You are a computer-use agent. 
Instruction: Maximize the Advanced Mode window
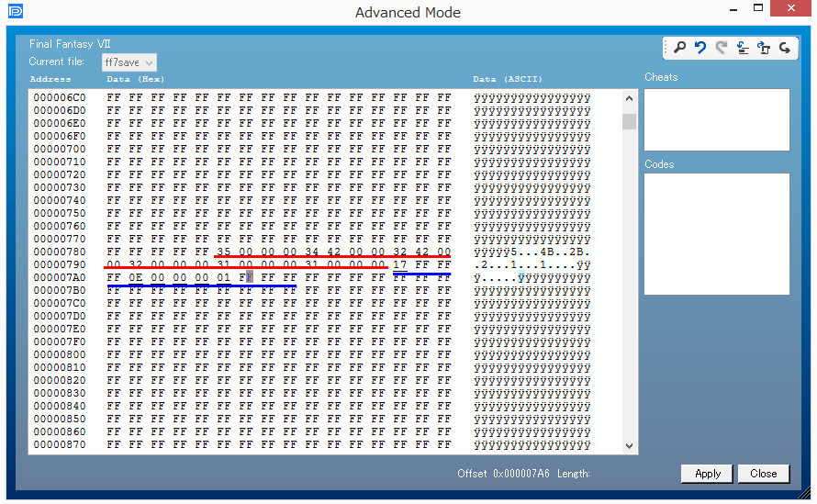click(x=758, y=8)
